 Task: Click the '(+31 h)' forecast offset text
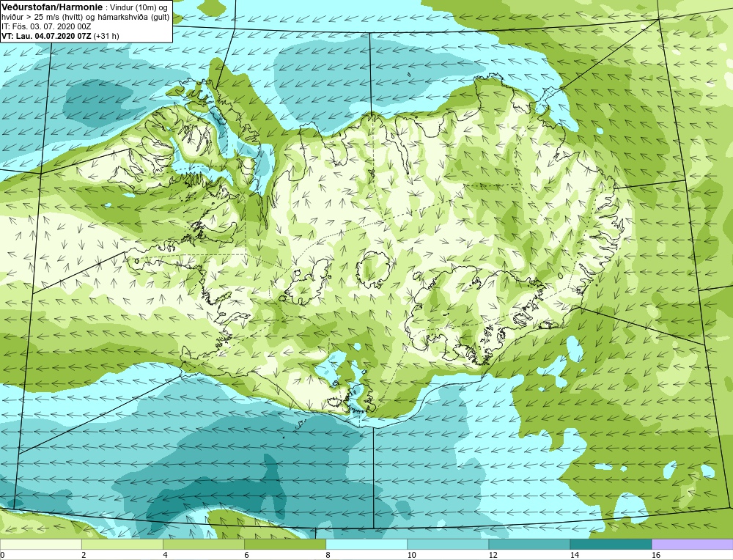(x=106, y=36)
